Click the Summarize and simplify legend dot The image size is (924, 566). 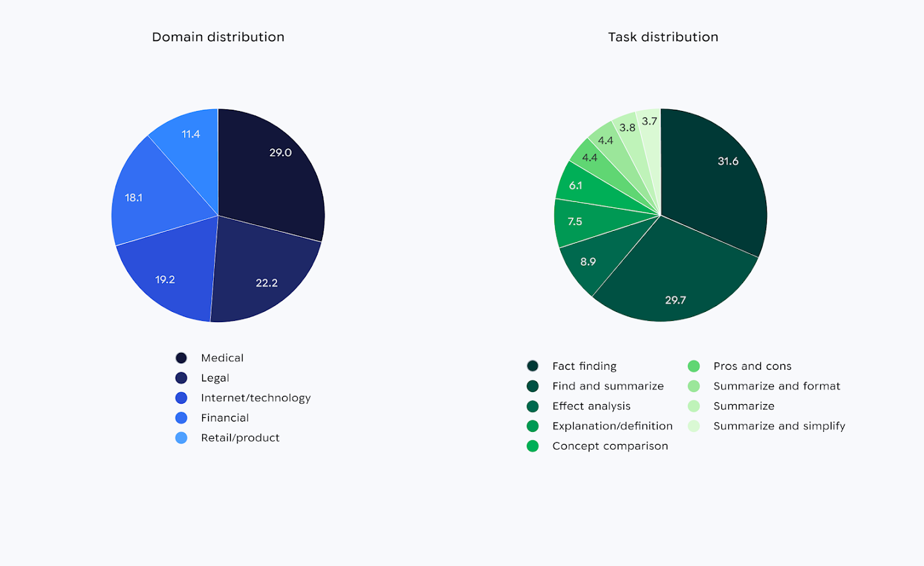(x=695, y=425)
